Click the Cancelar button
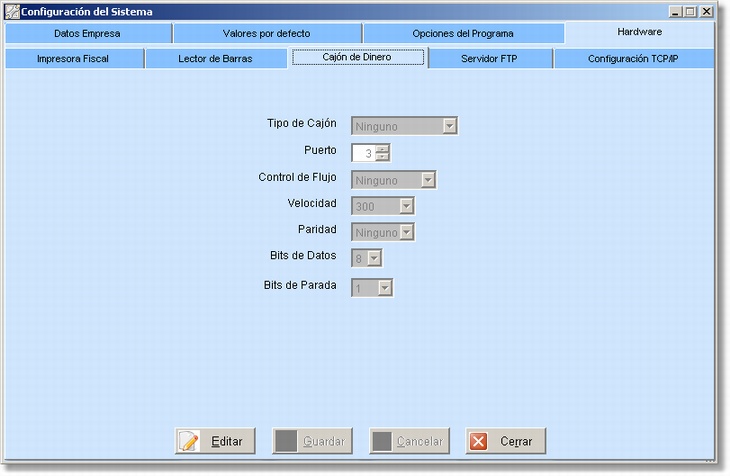The height and width of the screenshot is (476, 730). (x=409, y=441)
